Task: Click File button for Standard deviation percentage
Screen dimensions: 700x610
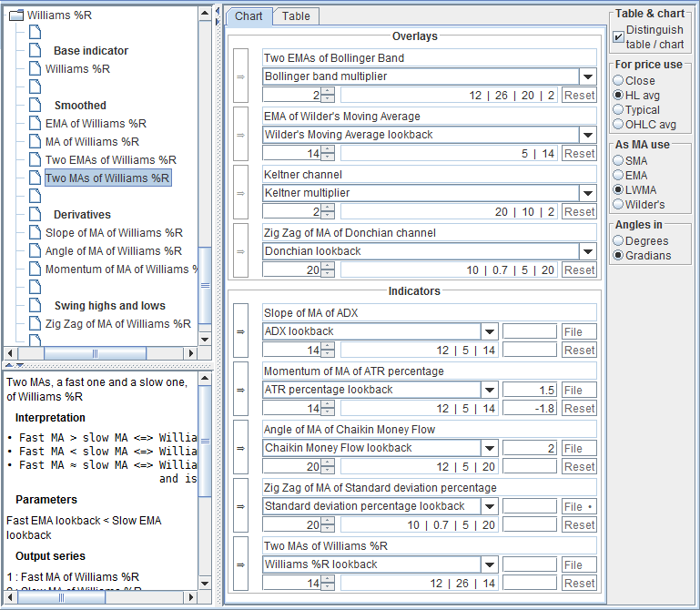Action: [579, 506]
